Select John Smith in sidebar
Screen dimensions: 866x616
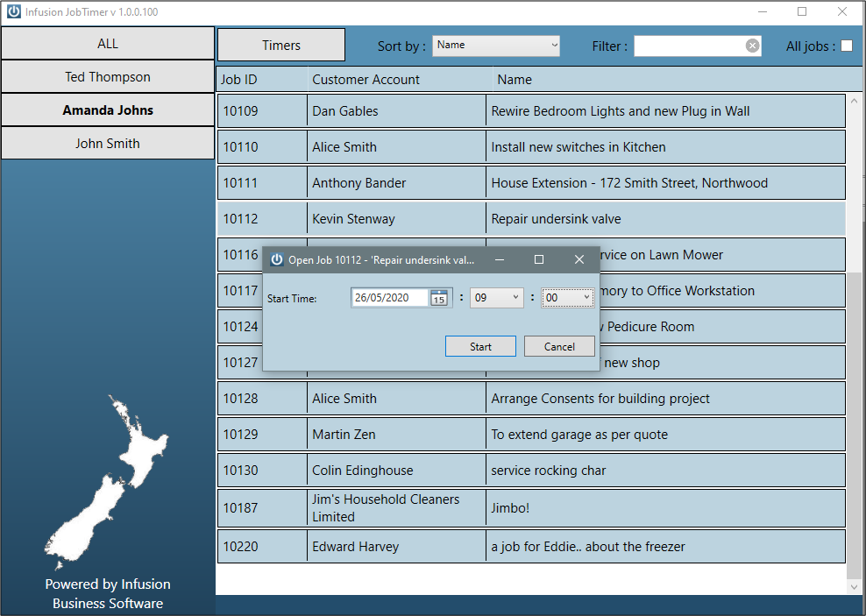108,143
